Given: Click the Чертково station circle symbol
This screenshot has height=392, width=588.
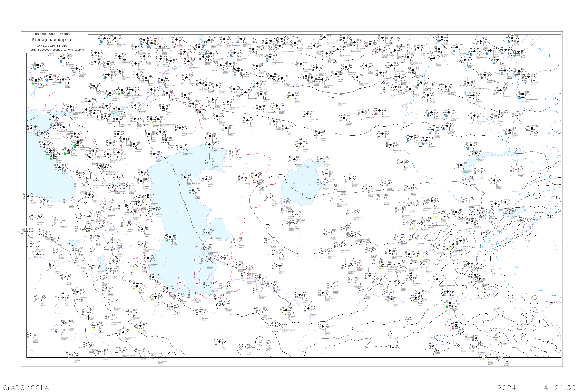Looking at the screenshot, I should [94, 86].
